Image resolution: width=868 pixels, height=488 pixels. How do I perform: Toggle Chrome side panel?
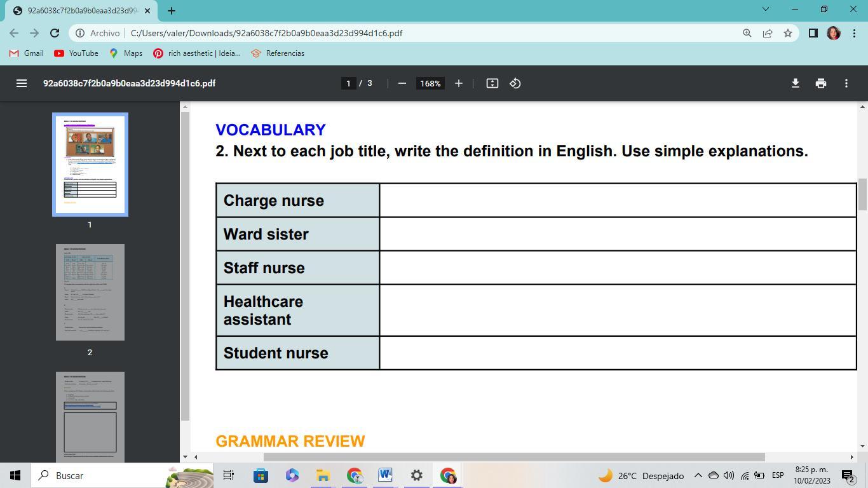tap(813, 33)
